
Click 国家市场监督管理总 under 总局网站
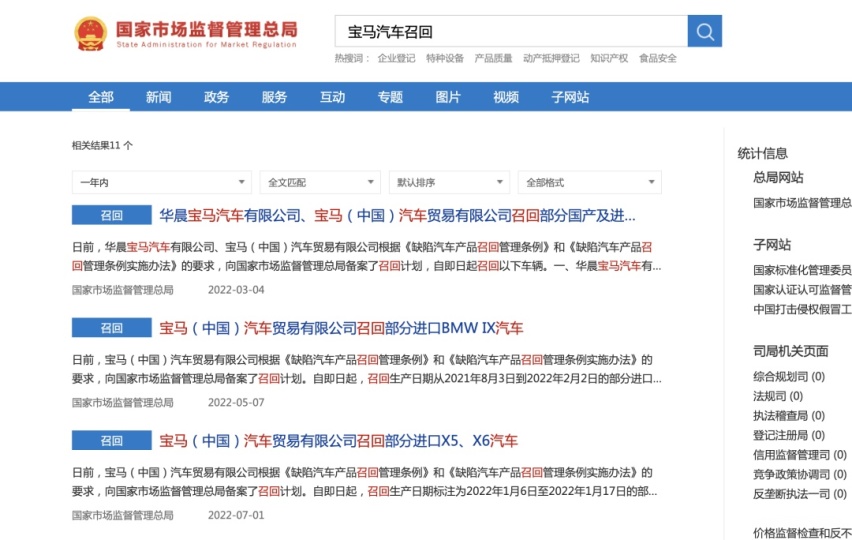click(802, 203)
